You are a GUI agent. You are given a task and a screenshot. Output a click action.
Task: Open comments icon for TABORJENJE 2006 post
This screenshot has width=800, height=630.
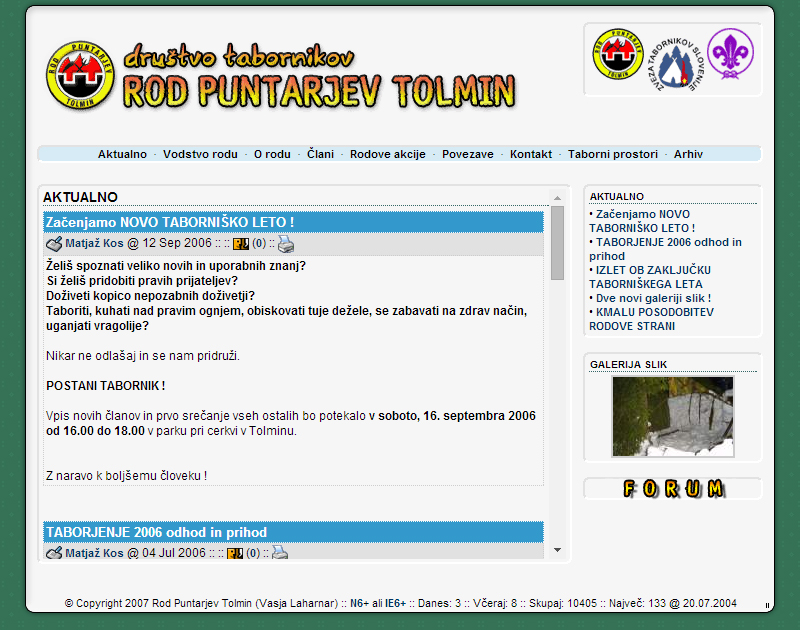[x=235, y=553]
